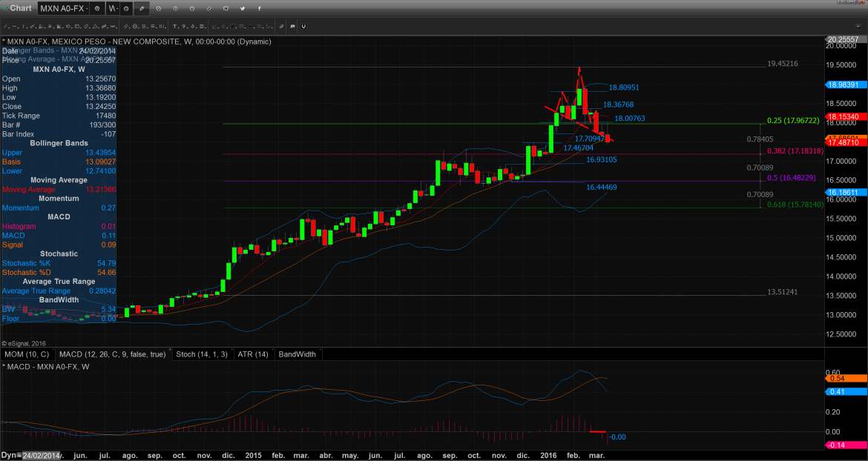Select the vertical time-lines tool
This screenshot has height=461, width=868.
[x=162, y=26]
